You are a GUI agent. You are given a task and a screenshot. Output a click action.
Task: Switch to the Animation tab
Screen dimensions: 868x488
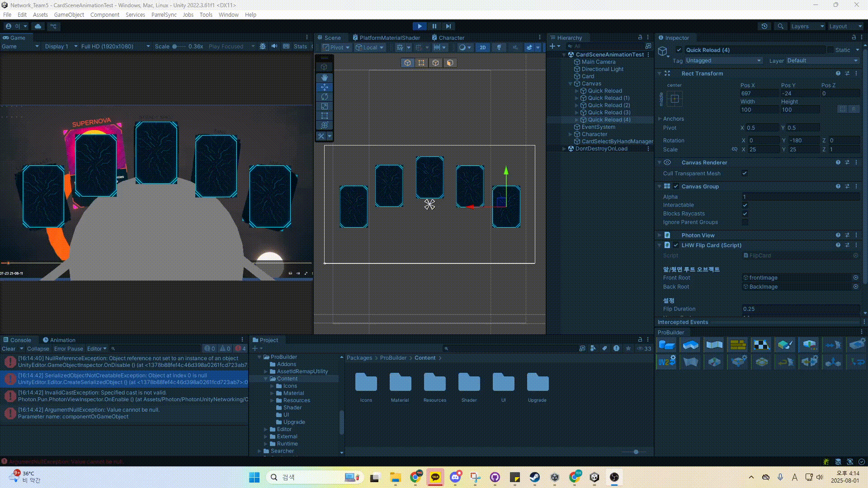[59, 340]
